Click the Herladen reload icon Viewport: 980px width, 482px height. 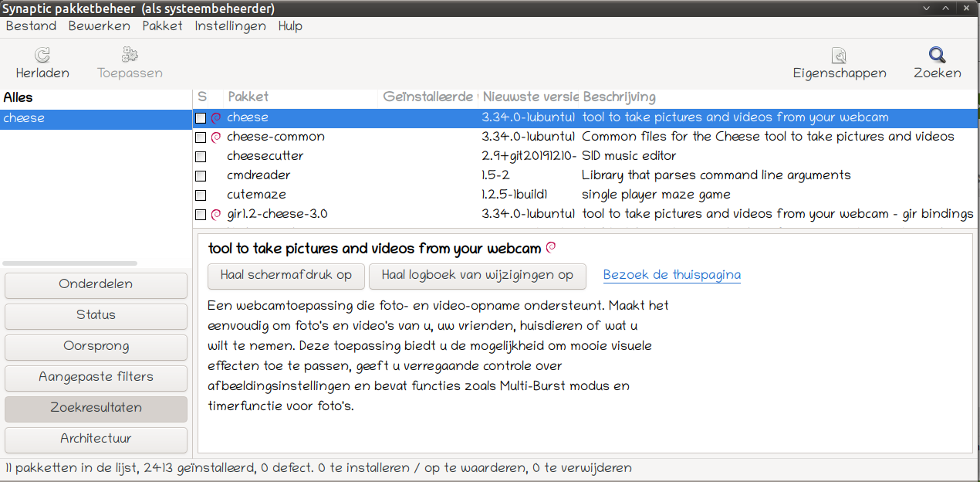[42, 55]
